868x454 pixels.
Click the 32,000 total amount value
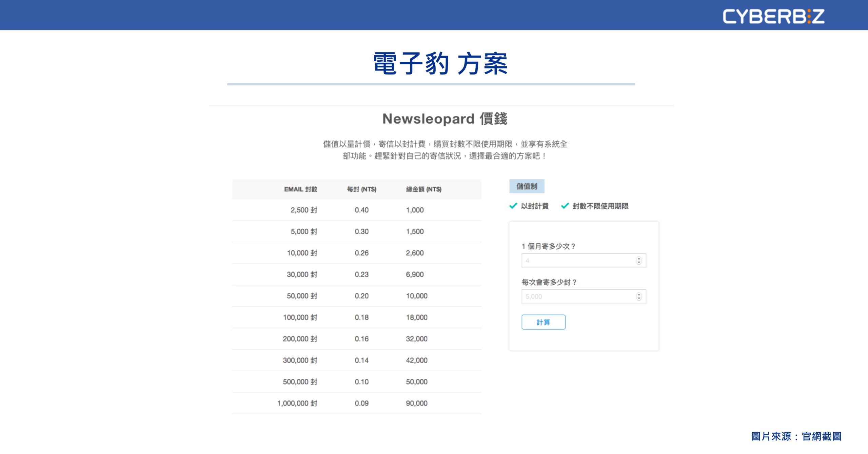[417, 338]
